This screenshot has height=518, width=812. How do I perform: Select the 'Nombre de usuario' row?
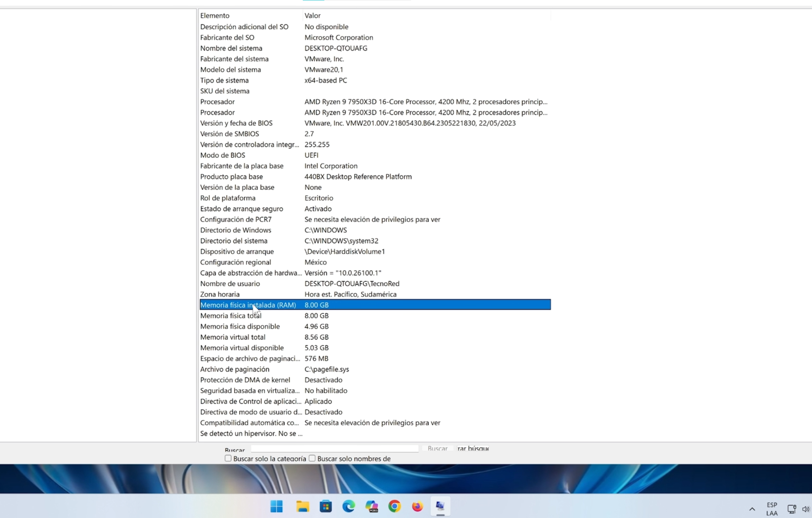[x=375, y=283]
